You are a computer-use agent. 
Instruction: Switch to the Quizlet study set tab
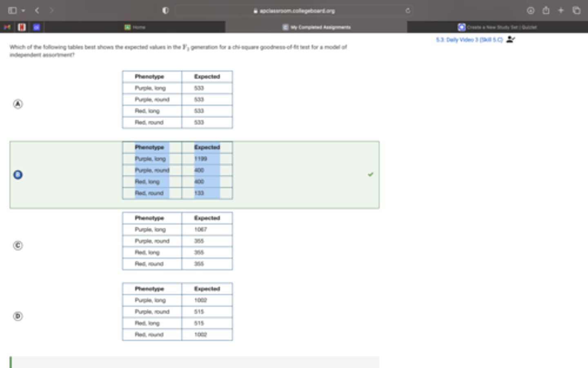pyautogui.click(x=497, y=27)
